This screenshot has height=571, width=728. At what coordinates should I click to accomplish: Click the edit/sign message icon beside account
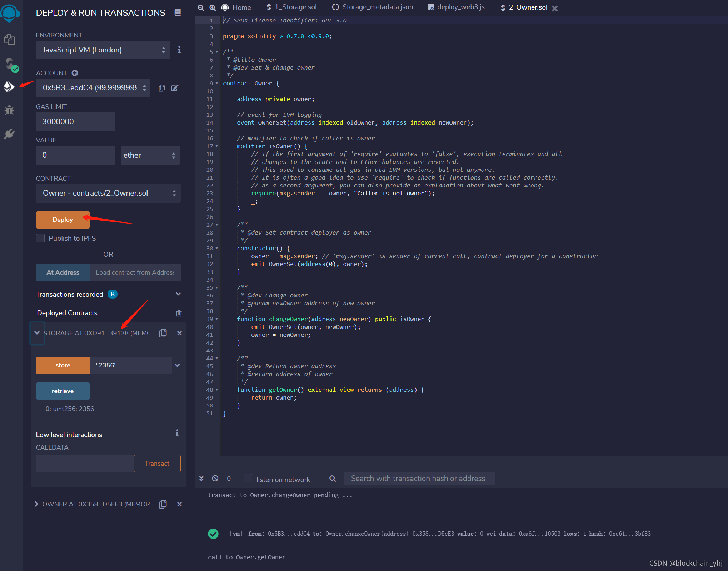click(175, 88)
